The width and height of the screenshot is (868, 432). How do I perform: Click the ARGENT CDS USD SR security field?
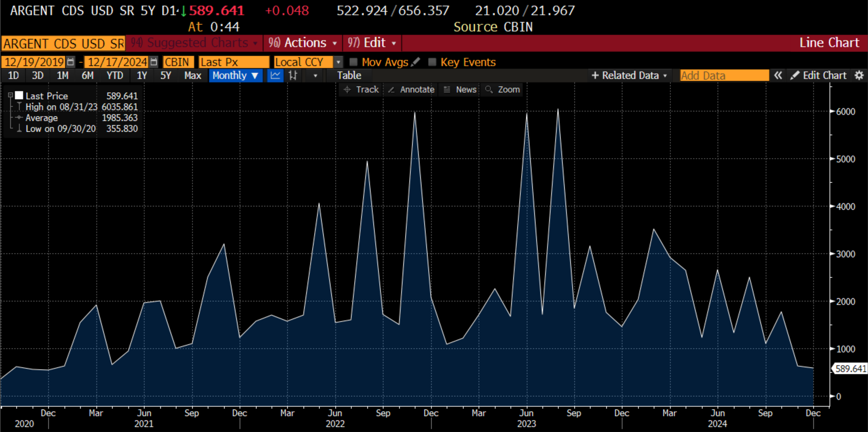coord(63,43)
